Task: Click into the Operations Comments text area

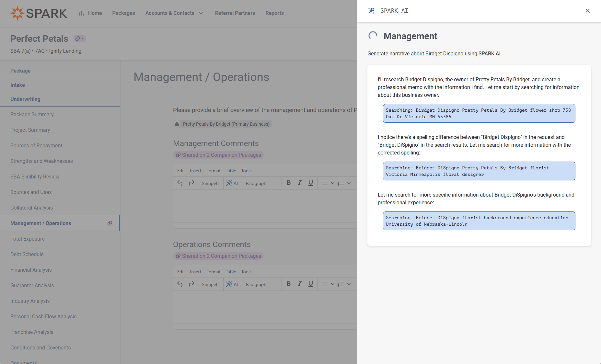Action: coord(265,307)
